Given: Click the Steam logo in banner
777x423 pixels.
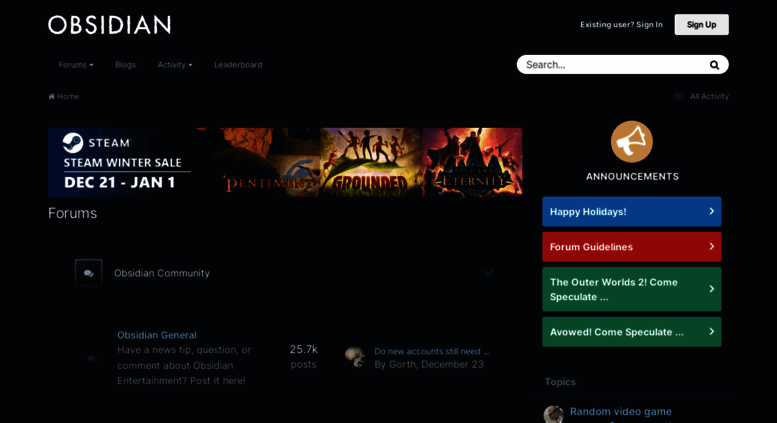Looking at the screenshot, I should pyautogui.click(x=73, y=143).
